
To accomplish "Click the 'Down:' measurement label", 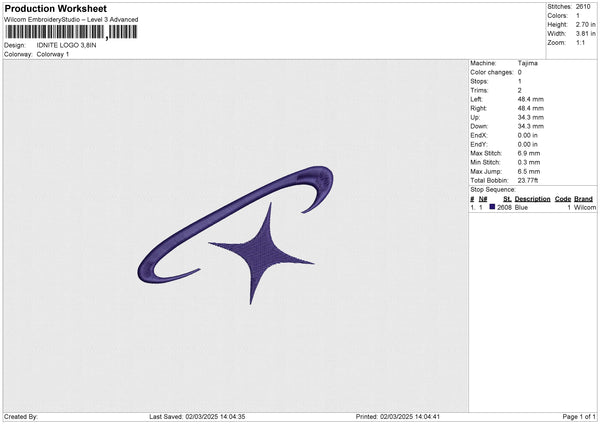I will [x=479, y=126].
